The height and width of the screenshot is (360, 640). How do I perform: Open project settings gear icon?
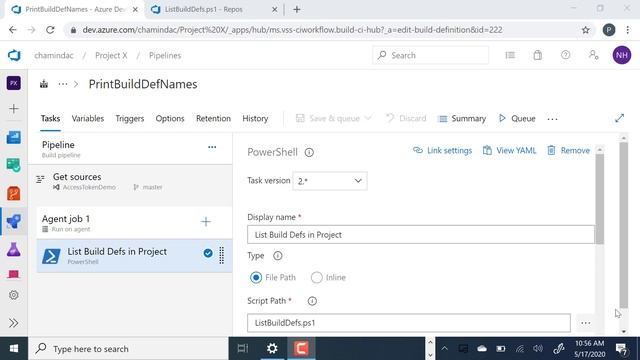pos(13,295)
